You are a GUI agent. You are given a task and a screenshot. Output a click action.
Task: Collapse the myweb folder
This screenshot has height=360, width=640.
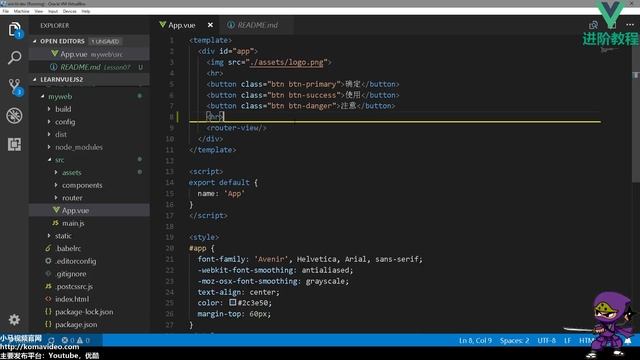[x=60, y=97]
